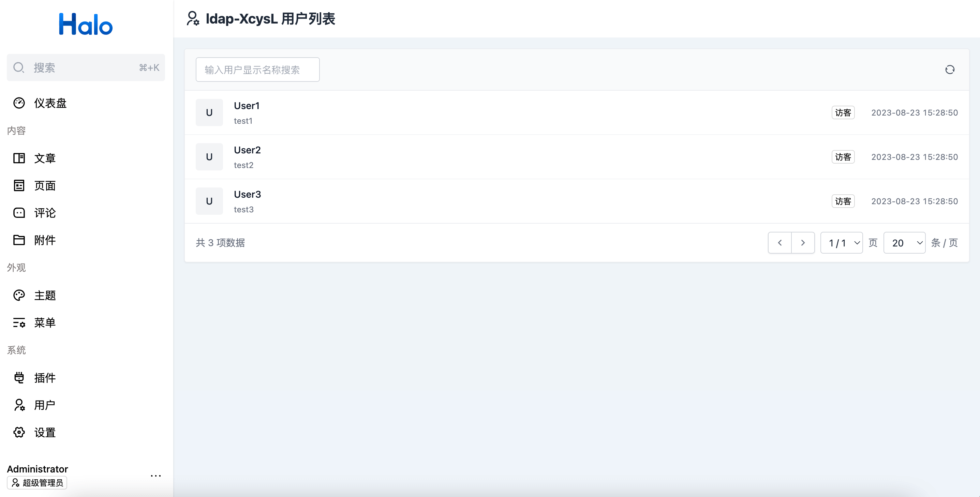The height and width of the screenshot is (497, 980).
Task: Click the global 搜索 search box in sidebar
Action: click(86, 68)
